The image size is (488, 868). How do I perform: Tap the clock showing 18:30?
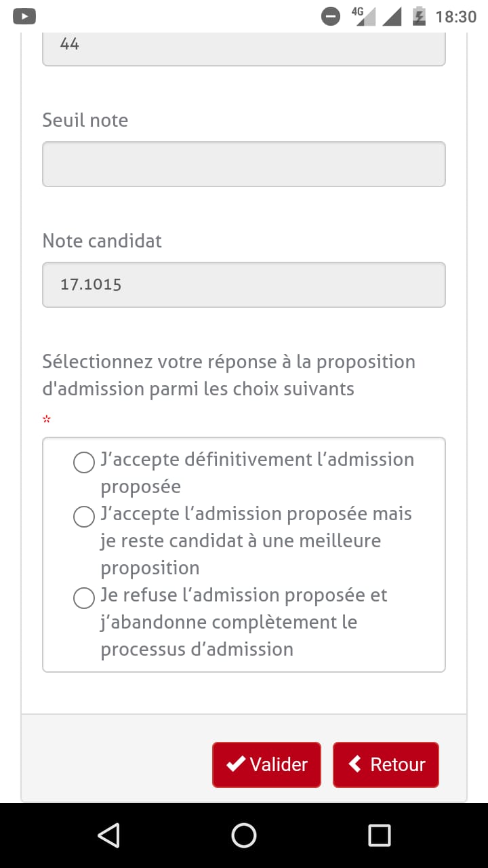point(456,16)
